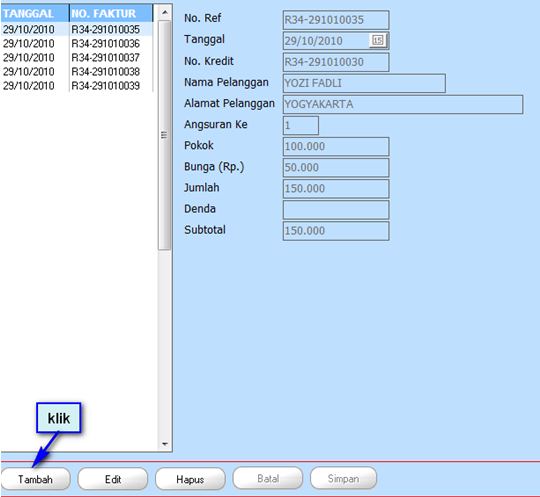Click the empty Denda field
The width and height of the screenshot is (540, 497).
coord(336,210)
